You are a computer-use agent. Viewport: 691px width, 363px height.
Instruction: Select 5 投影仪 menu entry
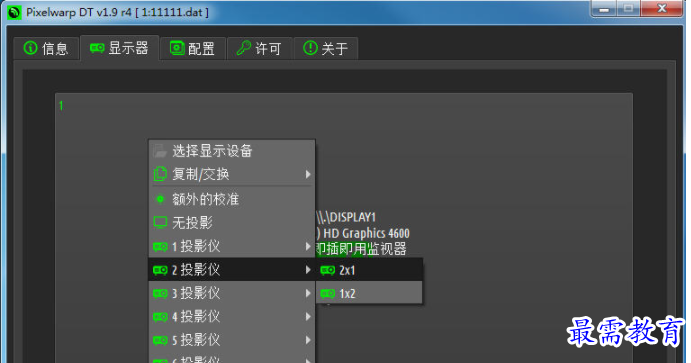232,339
